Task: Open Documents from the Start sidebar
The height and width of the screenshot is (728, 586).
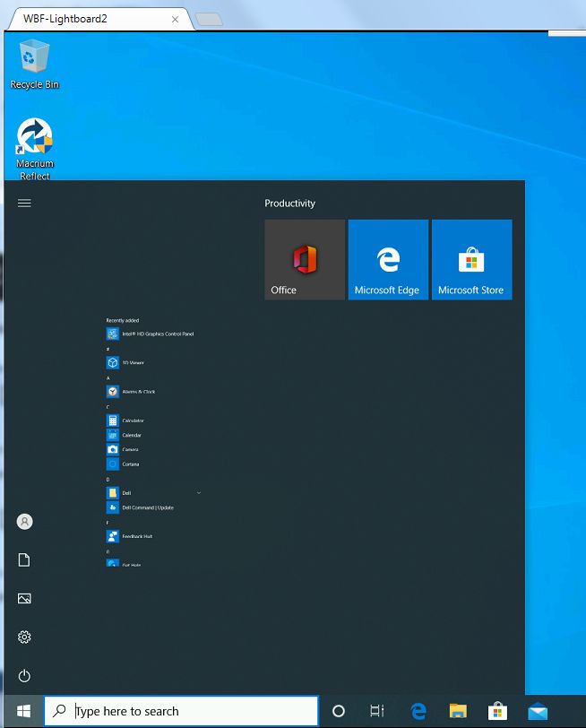Action: point(24,560)
